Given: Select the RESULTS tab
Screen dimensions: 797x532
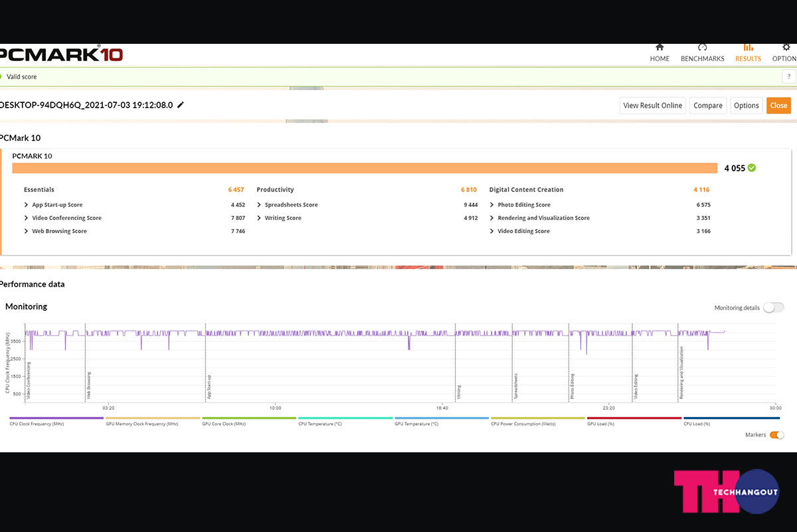Looking at the screenshot, I should 748,53.
